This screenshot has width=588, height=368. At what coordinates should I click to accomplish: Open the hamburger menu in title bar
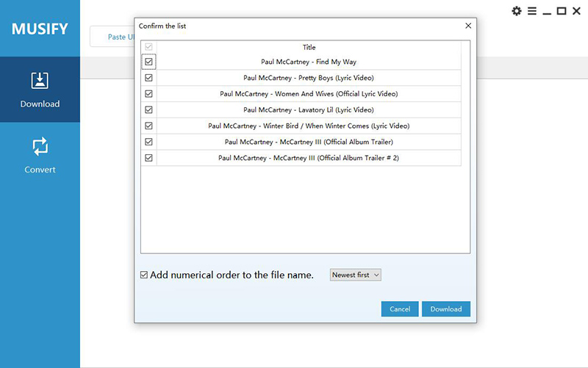(x=531, y=11)
